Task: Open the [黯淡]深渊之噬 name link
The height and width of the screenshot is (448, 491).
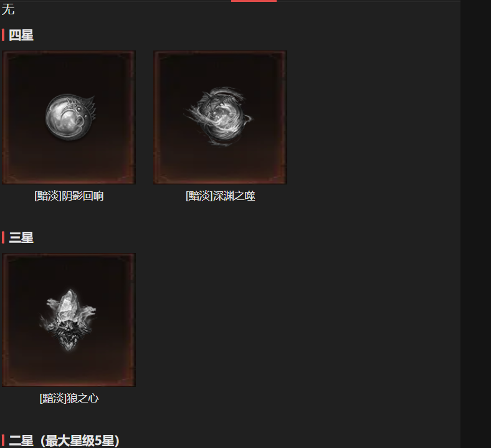Action: [x=221, y=196]
